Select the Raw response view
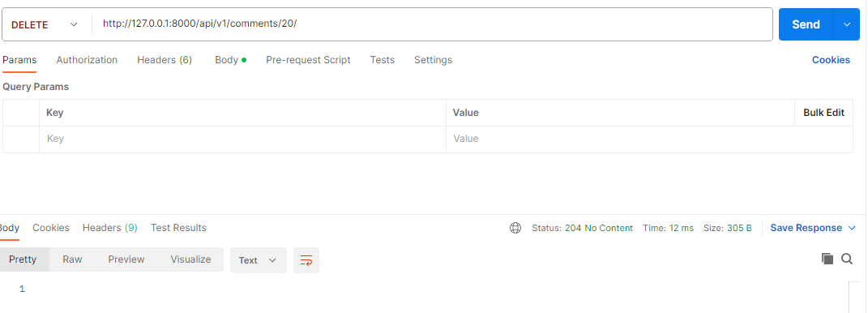This screenshot has width=868, height=313. pyautogui.click(x=72, y=259)
